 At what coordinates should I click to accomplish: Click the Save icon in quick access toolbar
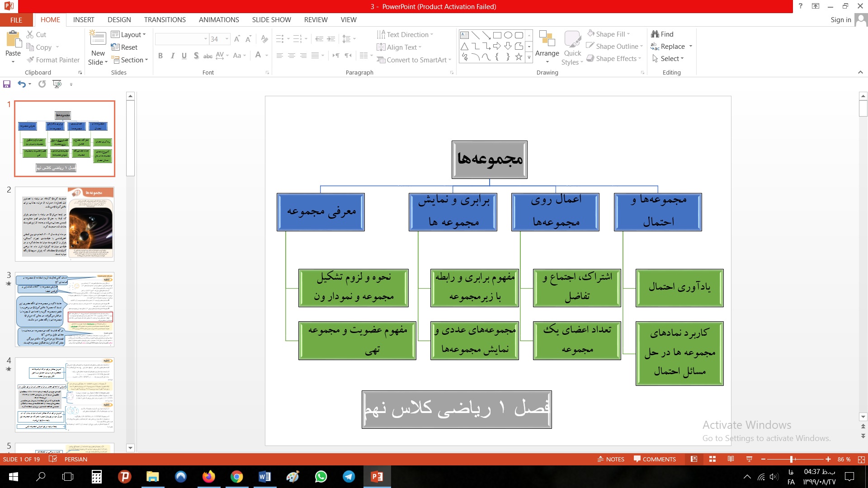(7, 84)
